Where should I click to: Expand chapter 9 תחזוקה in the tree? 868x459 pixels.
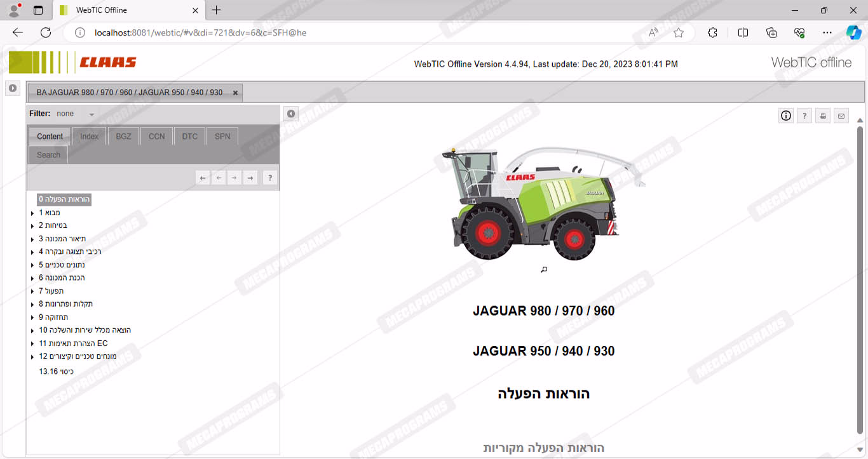coord(32,317)
